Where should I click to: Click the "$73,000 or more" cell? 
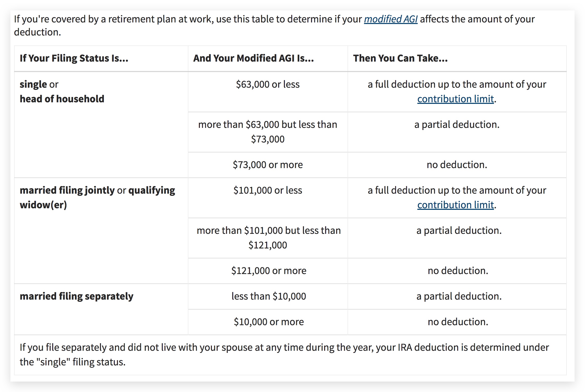click(x=268, y=165)
